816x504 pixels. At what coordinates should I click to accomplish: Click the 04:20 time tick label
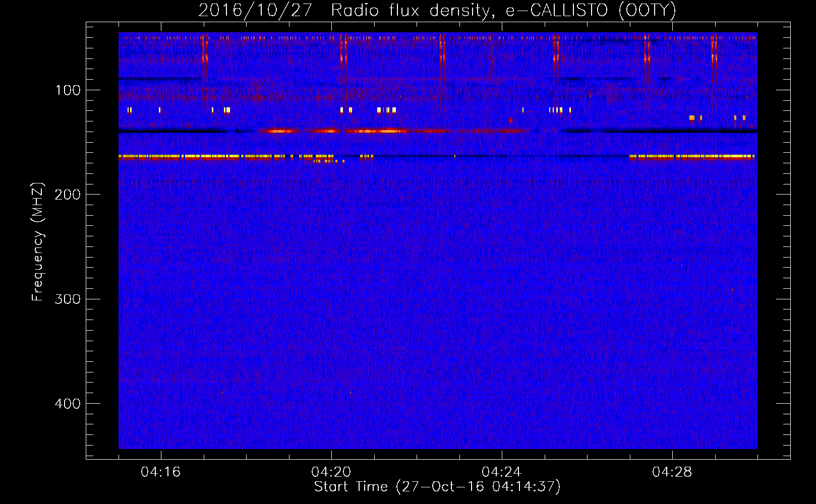(331, 472)
